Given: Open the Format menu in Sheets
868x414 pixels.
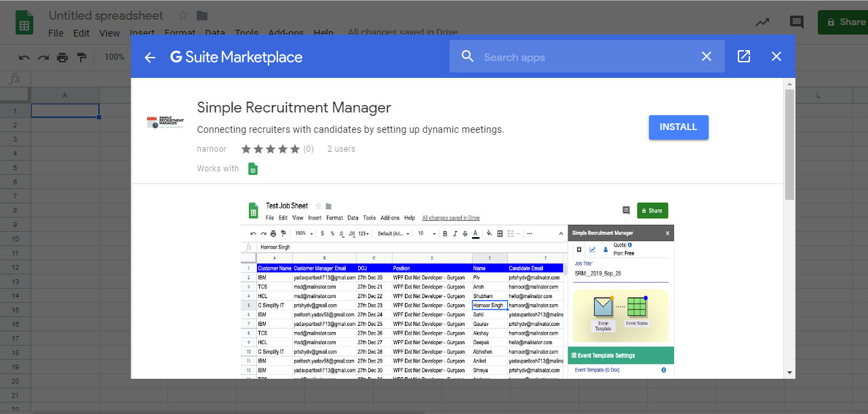Looking at the screenshot, I should 180,33.
